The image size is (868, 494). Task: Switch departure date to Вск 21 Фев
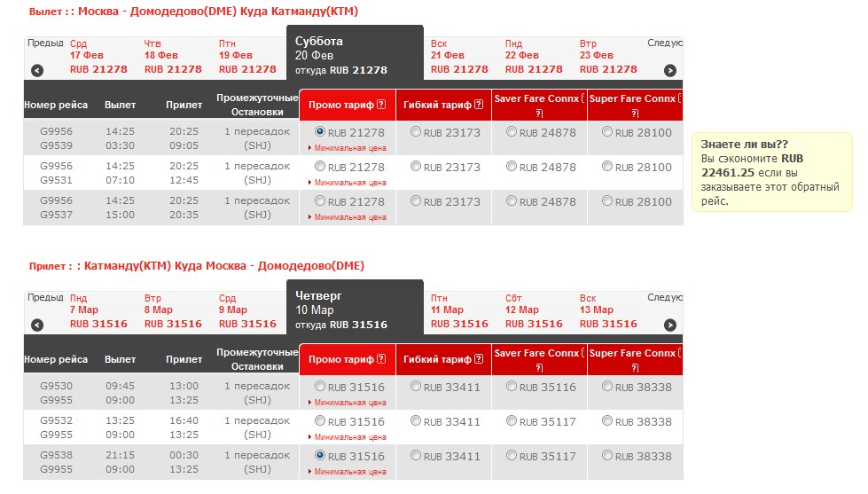point(458,57)
